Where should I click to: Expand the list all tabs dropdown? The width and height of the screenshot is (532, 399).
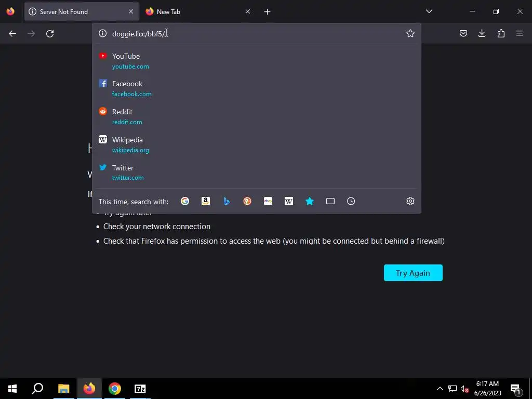pos(429,11)
